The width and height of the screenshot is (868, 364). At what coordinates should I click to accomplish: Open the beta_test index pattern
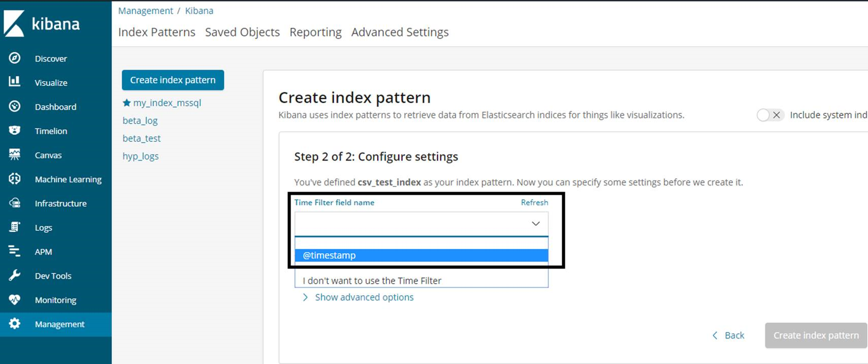(x=142, y=138)
